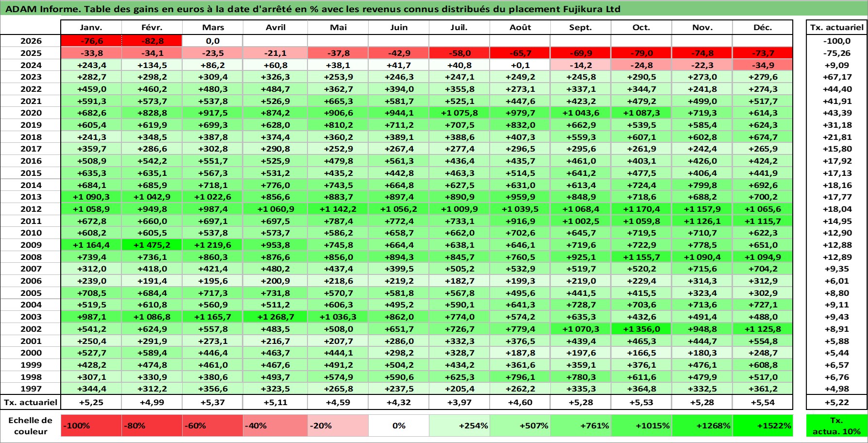Click the +0,1 cell

(520, 65)
